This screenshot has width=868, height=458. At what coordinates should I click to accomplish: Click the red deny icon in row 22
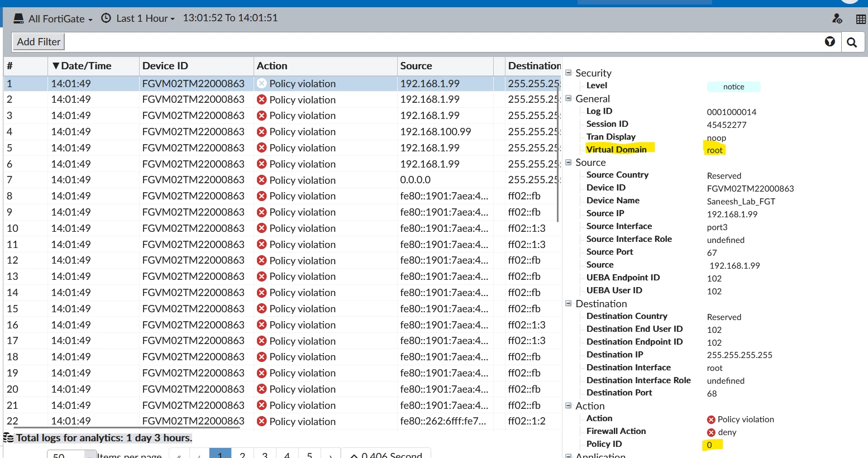(261, 421)
